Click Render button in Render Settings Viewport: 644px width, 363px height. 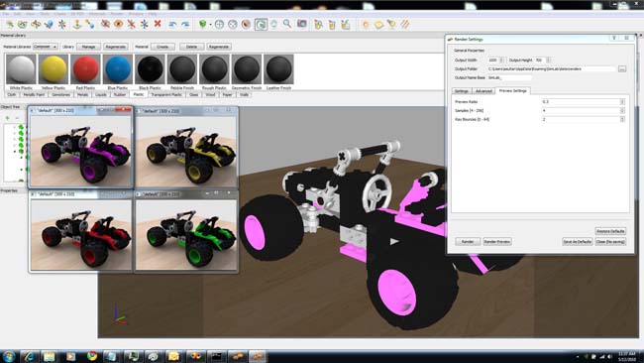tap(468, 242)
